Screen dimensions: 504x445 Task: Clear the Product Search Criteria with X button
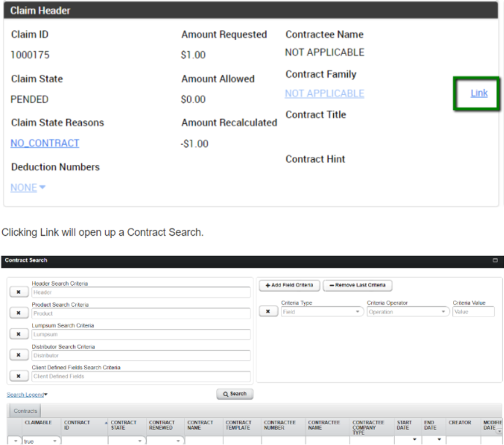pyautogui.click(x=19, y=313)
